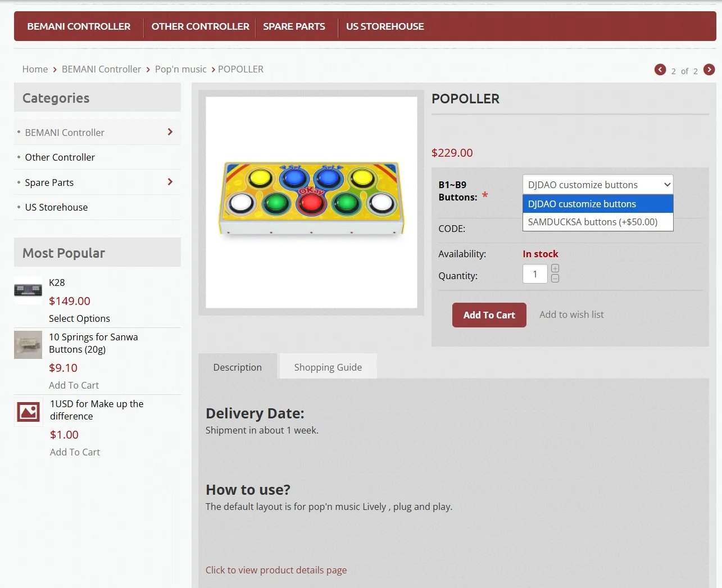Click the In stock availability text
The image size is (722, 588).
[540, 254]
